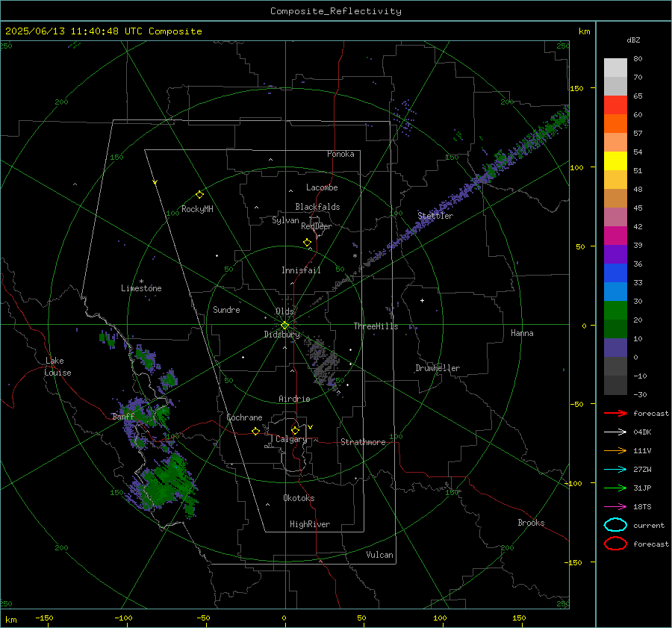672x628 pixels.
Task: Click the HighRiver label
Action: click(x=310, y=525)
